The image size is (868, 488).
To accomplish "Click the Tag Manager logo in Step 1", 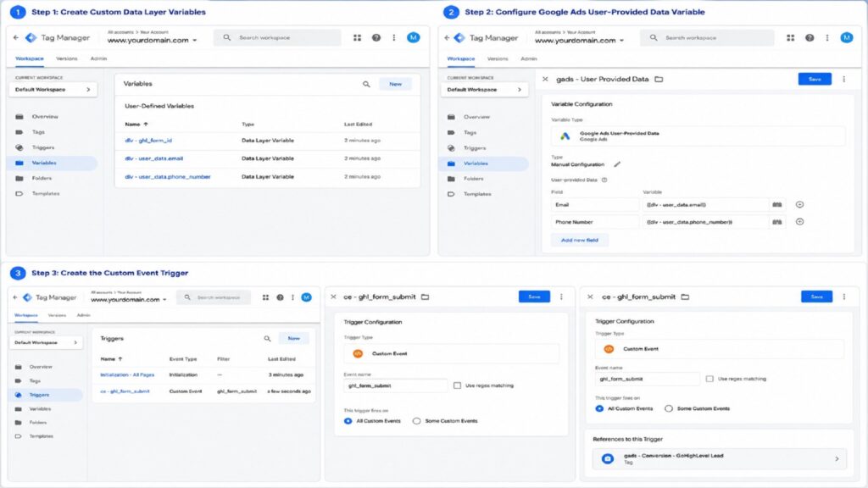I will click(x=31, y=37).
